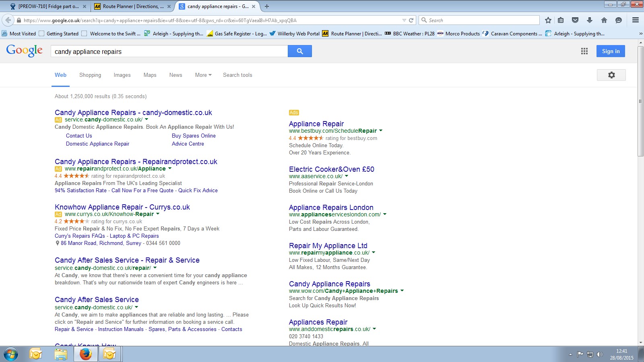
Task: Open a new browser tab with plus
Action: 267,6
